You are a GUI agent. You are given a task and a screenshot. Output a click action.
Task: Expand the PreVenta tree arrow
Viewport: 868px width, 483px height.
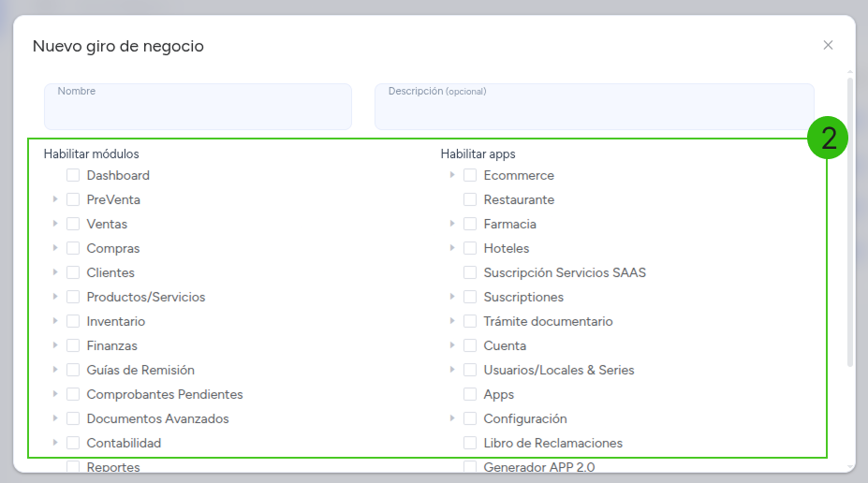point(55,199)
